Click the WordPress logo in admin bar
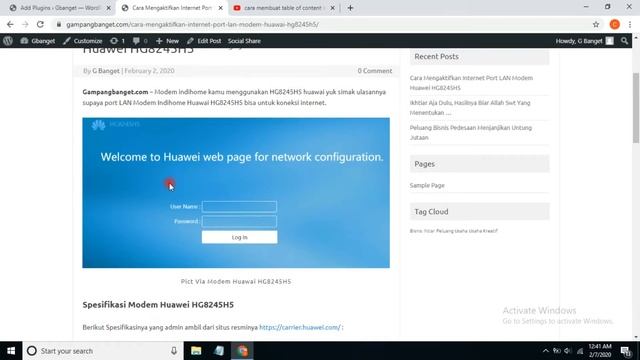The height and width of the screenshot is (360, 640). pyautogui.click(x=8, y=41)
